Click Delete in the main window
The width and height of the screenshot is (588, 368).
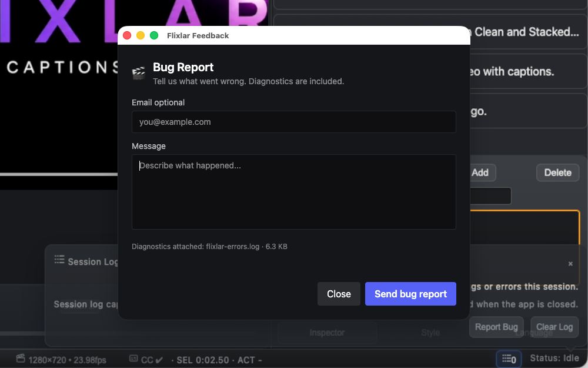click(557, 173)
